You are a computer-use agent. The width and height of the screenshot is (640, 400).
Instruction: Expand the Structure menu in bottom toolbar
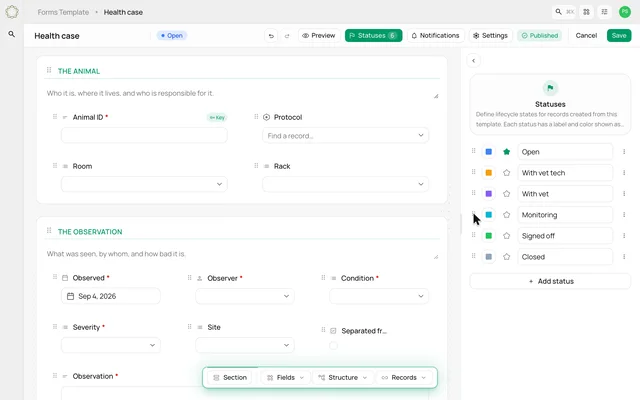click(342, 378)
